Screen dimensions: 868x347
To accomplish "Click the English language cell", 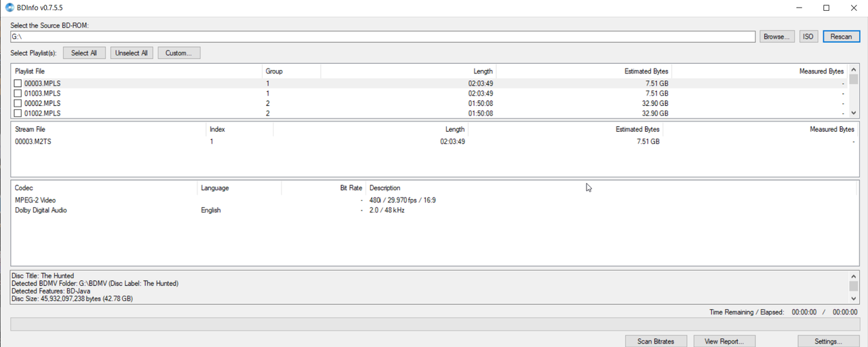I will point(211,211).
